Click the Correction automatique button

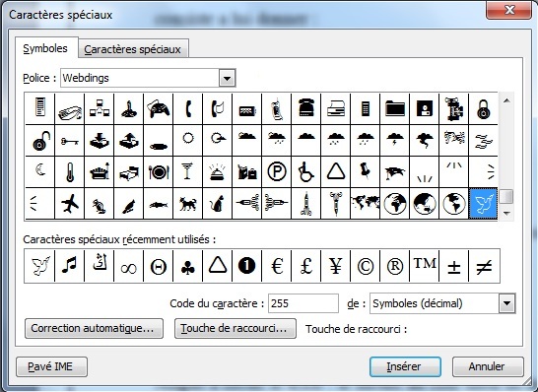point(94,329)
